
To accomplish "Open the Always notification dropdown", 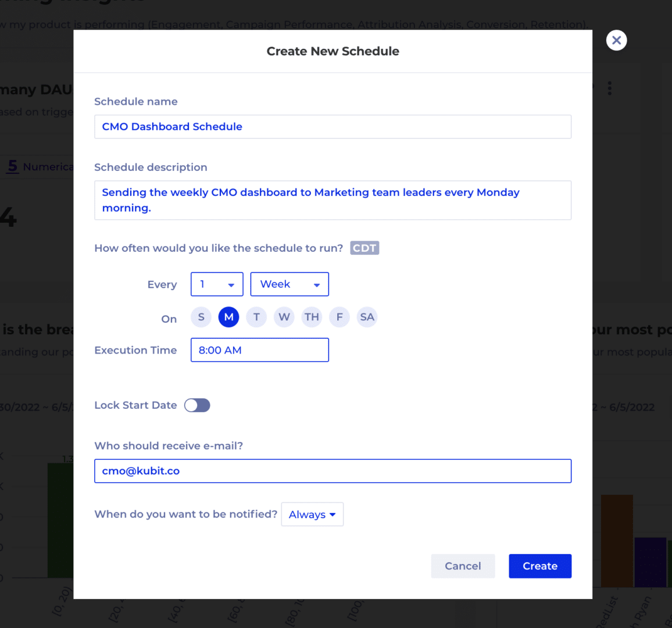I will [x=312, y=514].
